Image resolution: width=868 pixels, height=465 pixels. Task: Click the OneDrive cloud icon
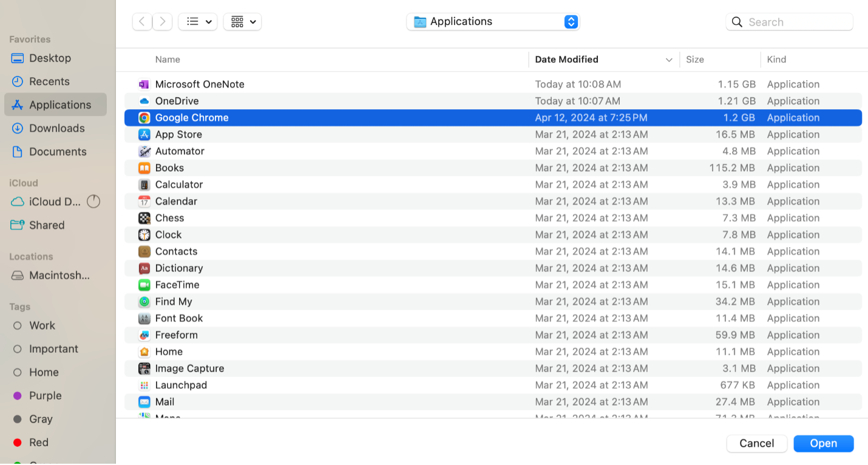tap(144, 101)
